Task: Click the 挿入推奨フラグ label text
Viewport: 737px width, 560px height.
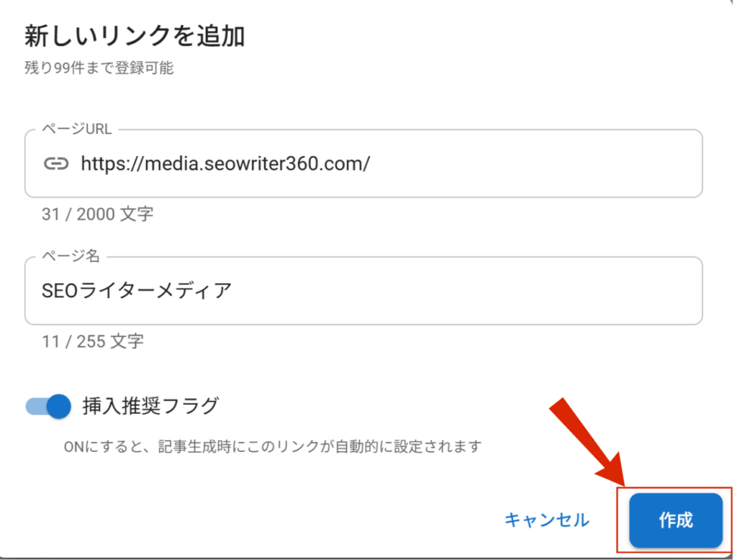Action: pyautogui.click(x=150, y=407)
